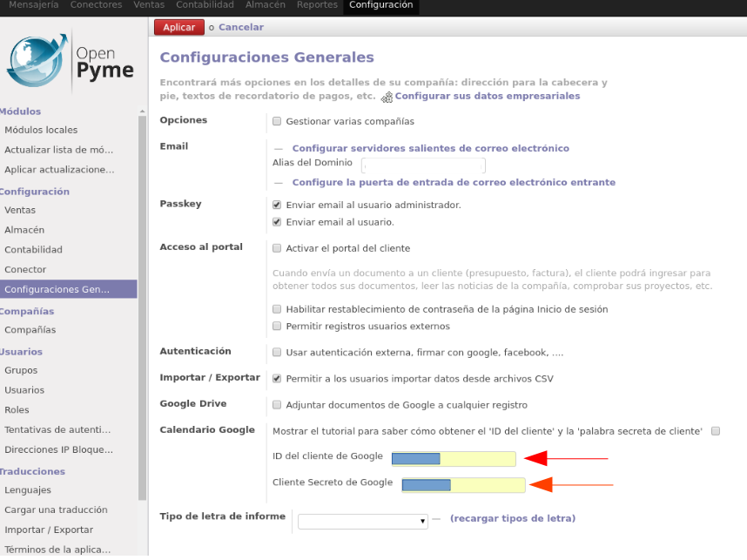Open Grupos under Usuarios

pos(21,370)
